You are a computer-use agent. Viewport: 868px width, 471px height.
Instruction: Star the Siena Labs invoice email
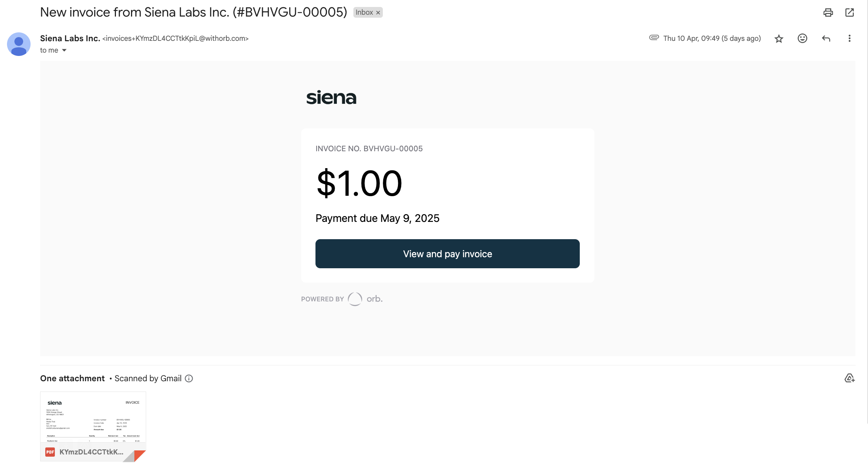(779, 39)
